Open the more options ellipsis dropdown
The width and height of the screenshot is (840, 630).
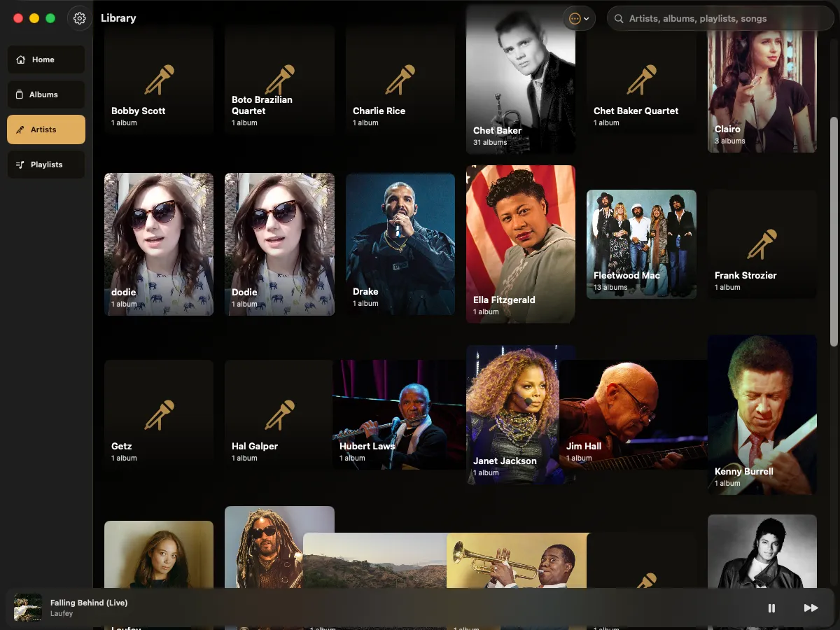[x=579, y=19]
